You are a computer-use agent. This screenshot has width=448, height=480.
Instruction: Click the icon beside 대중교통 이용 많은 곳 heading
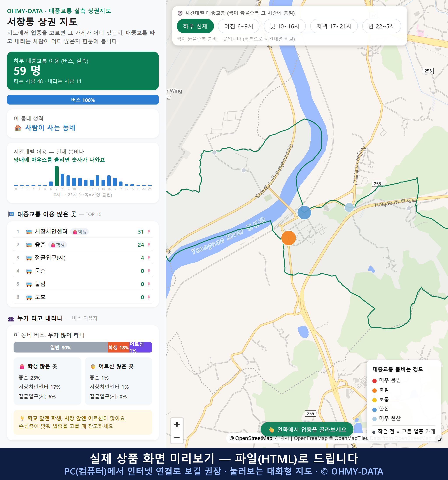(11, 214)
